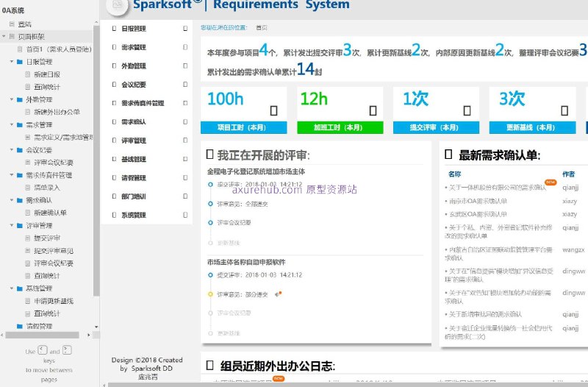The image size is (588, 387).
Task: Select 新建外出办公单 page in tree
Action: pyautogui.click(x=57, y=112)
